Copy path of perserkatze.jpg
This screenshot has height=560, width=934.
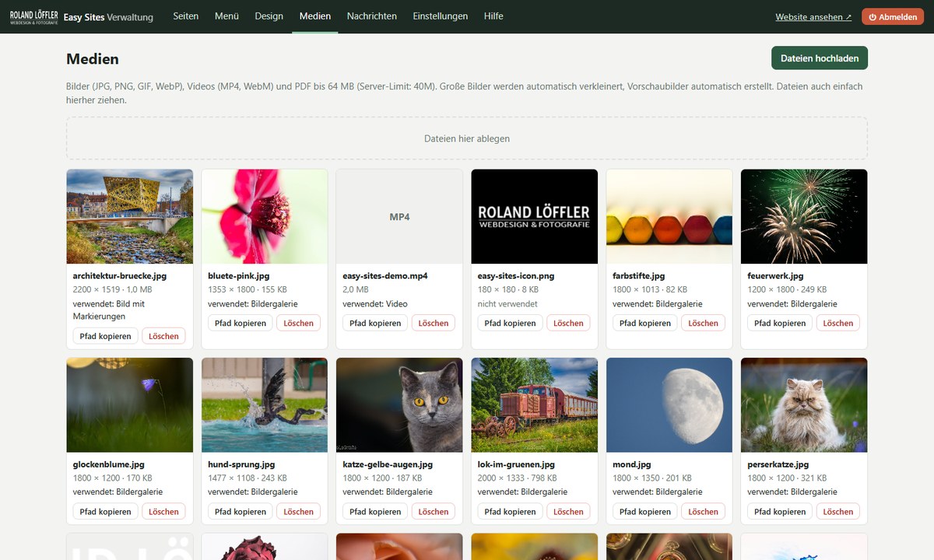click(x=780, y=511)
